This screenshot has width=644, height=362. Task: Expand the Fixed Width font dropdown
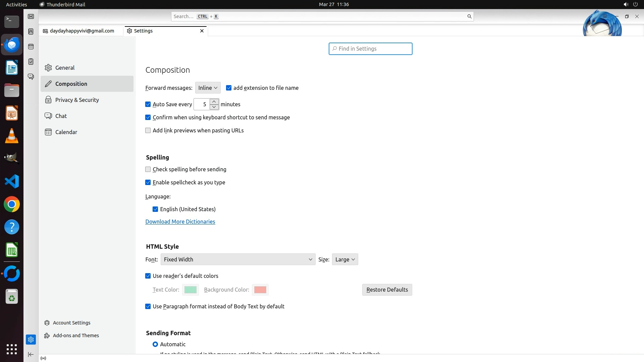coord(238,259)
